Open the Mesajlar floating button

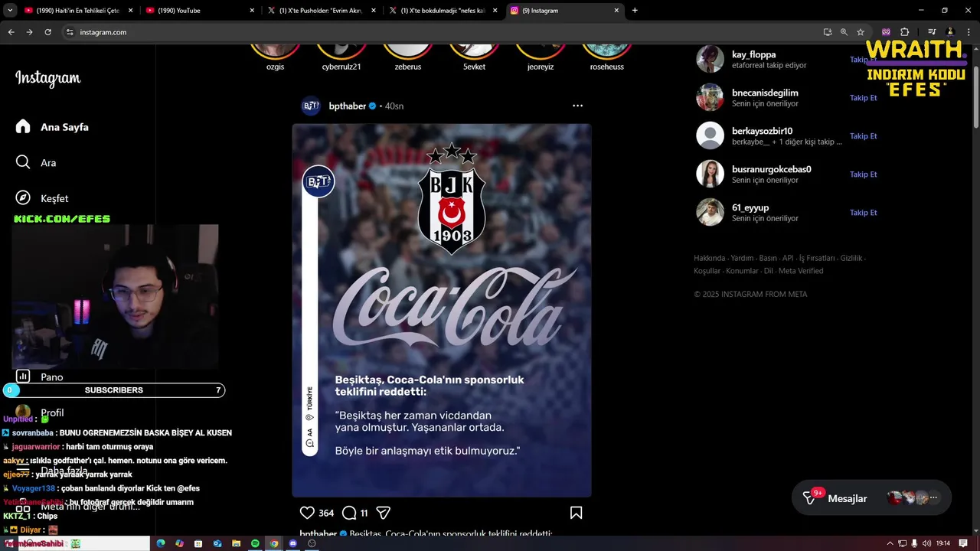[871, 498]
